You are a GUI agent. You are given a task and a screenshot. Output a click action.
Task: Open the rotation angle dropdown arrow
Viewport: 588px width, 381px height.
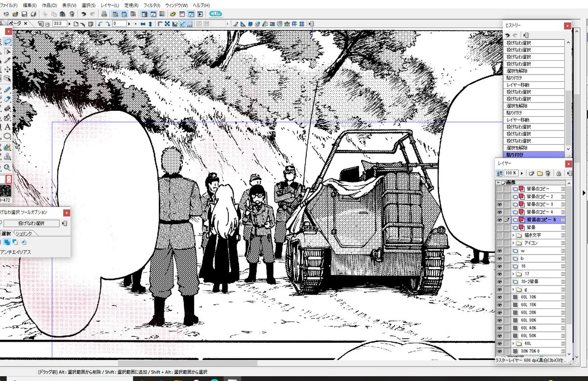coord(129,24)
